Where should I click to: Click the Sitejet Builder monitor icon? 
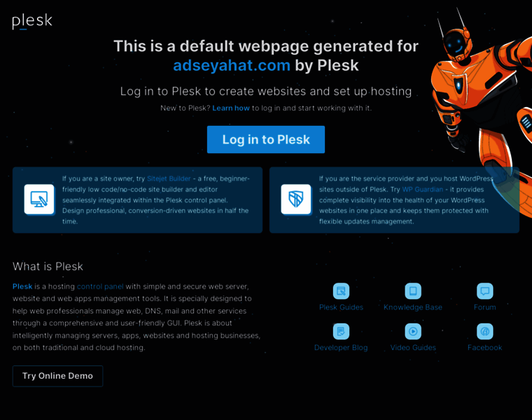[x=39, y=199]
